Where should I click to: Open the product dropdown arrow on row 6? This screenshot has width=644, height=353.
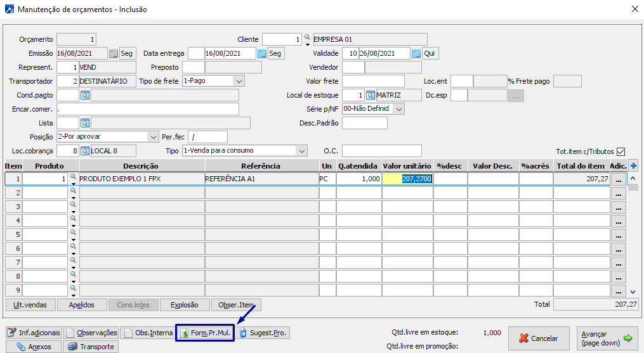73,254
